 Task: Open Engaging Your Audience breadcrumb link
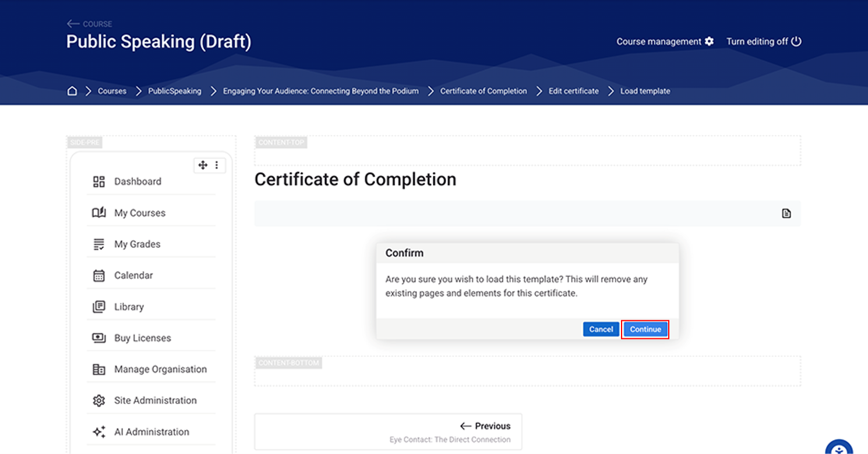pyautogui.click(x=320, y=91)
